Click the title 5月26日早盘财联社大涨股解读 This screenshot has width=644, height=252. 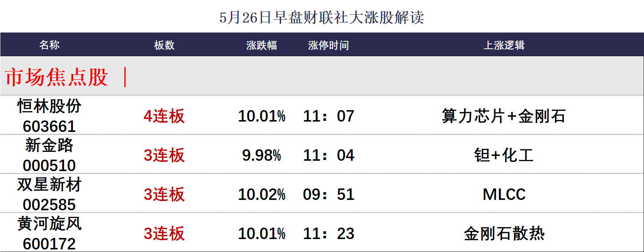(322, 17)
